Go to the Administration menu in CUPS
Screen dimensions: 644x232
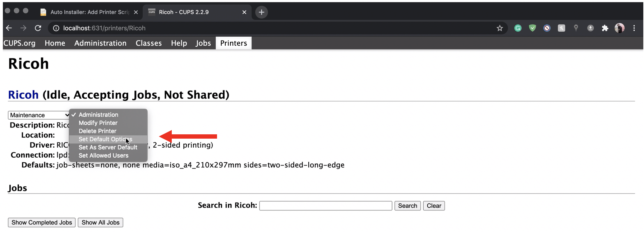click(100, 43)
